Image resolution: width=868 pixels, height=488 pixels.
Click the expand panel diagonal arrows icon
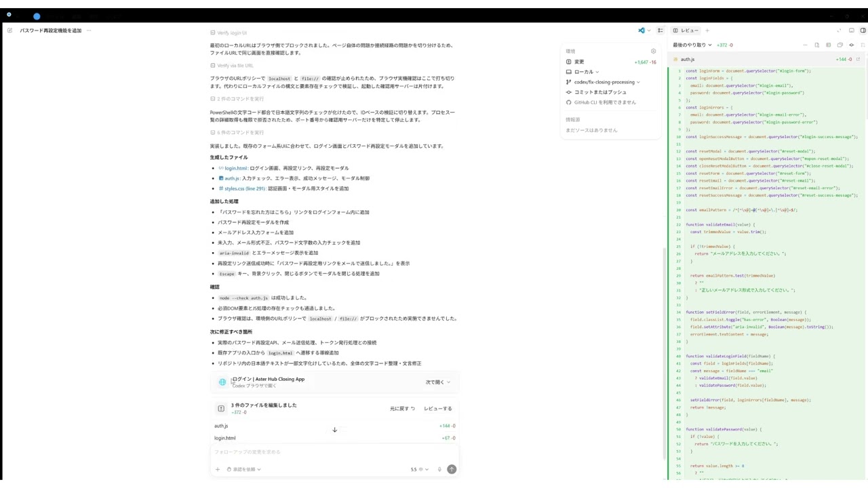point(840,30)
